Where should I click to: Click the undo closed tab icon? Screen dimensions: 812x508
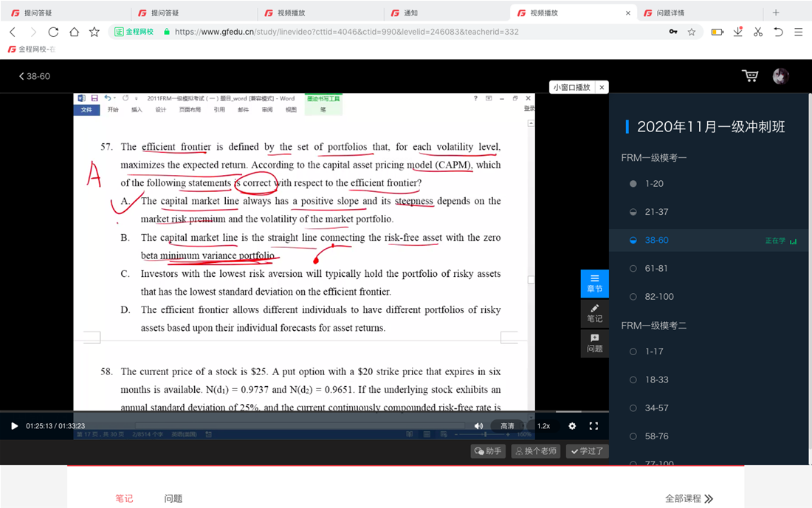(x=778, y=32)
